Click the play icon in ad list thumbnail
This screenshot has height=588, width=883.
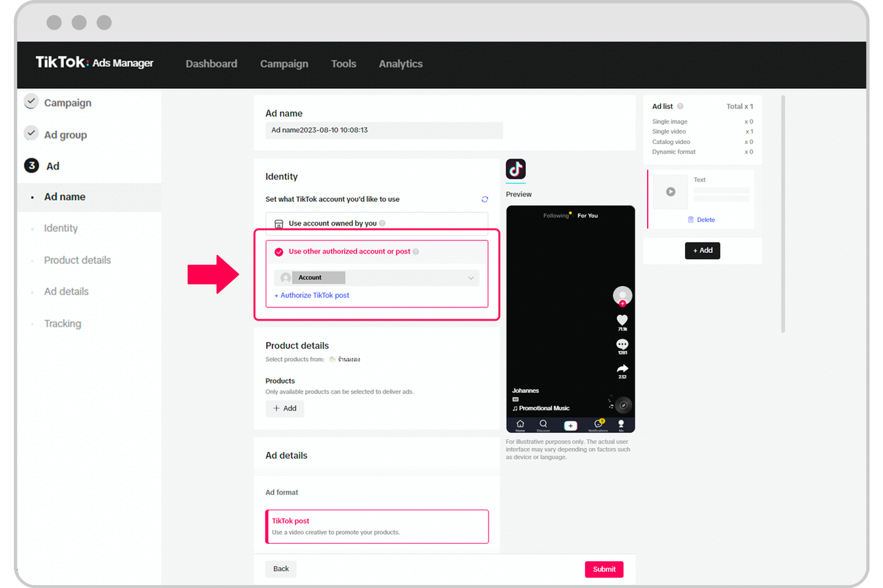point(671,192)
